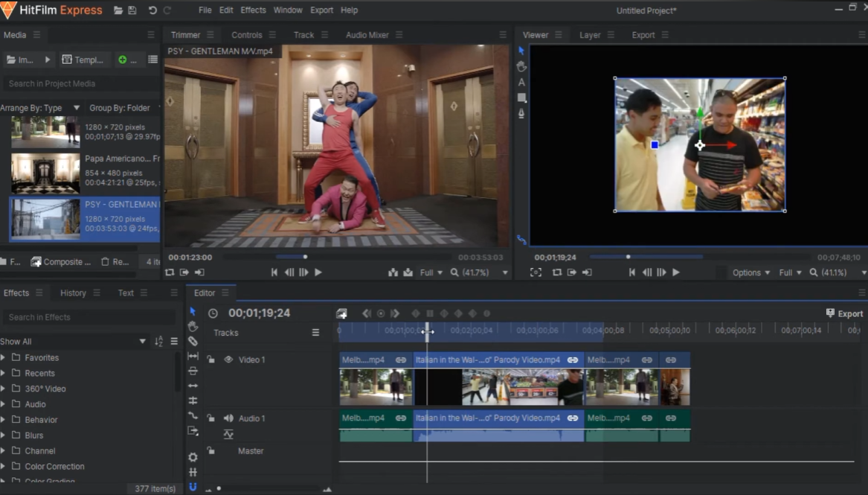The width and height of the screenshot is (868, 495).
Task: Step to previous frame in Viewer
Action: 646,272
